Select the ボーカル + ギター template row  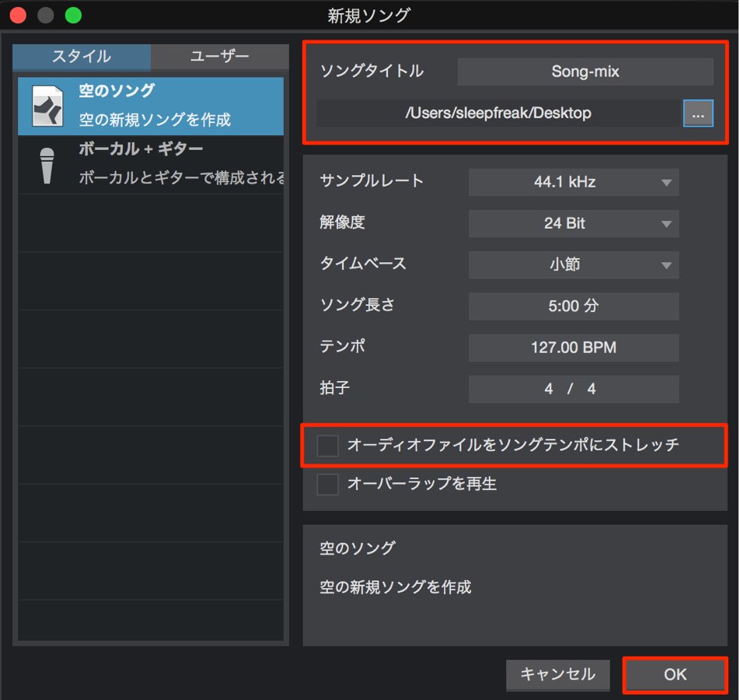[x=151, y=164]
